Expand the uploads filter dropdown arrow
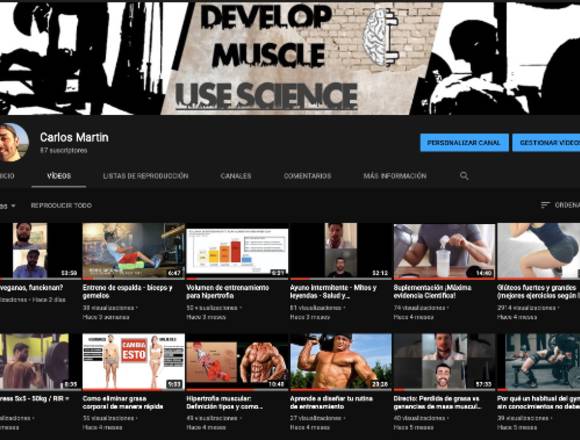Viewport: 580px width, 440px height. point(13,206)
